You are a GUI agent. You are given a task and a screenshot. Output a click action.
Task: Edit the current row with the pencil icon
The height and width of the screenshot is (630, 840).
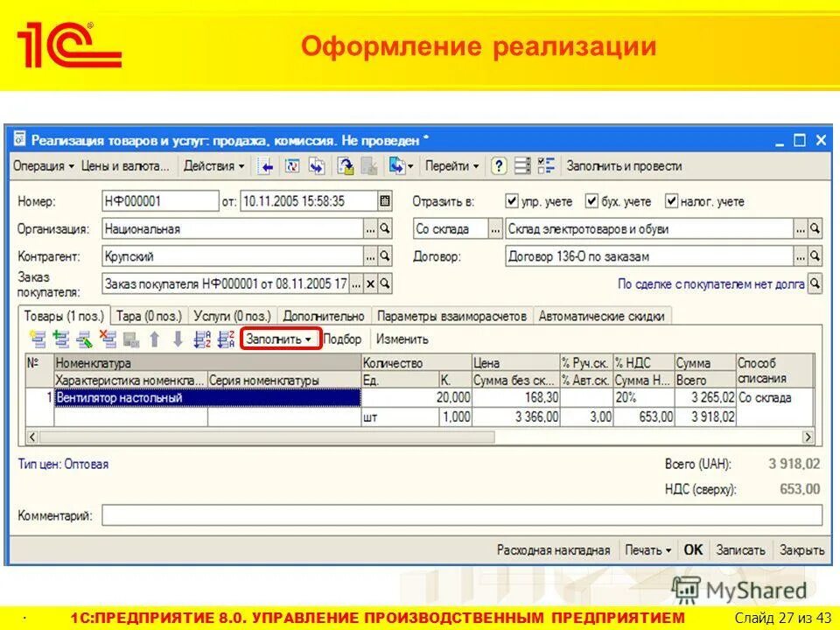click(85, 339)
